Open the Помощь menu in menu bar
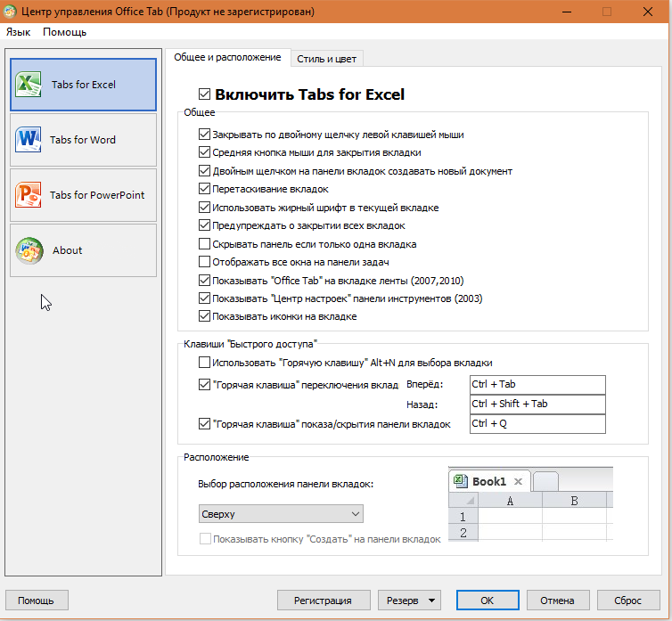This screenshot has height=621, width=672. tap(65, 32)
